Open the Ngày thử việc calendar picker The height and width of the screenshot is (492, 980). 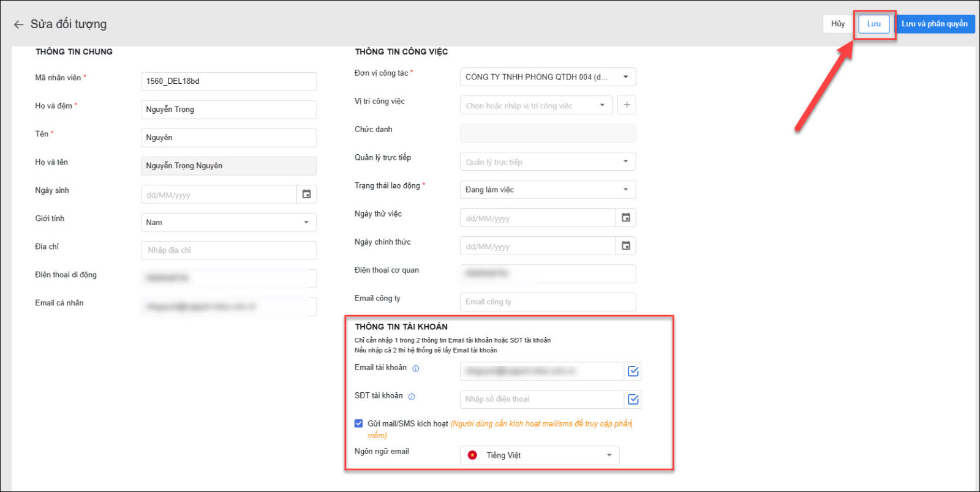[x=625, y=217]
